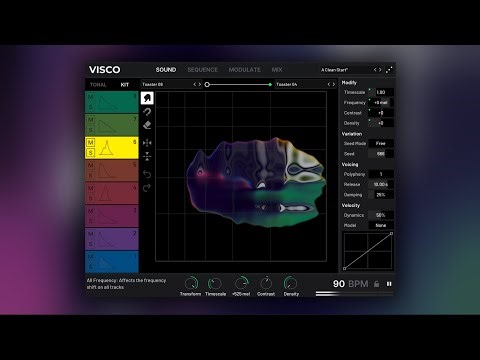
Task: Switch to the SEQUENCE tab
Action: pyautogui.click(x=202, y=70)
